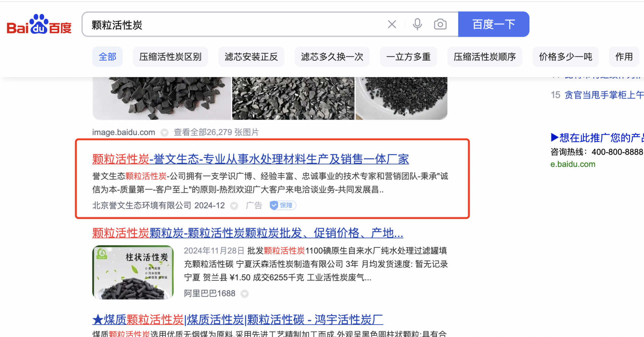Screen dimensions: 644x337
Task: Open image.baidu.com source link
Action: tap(124, 132)
